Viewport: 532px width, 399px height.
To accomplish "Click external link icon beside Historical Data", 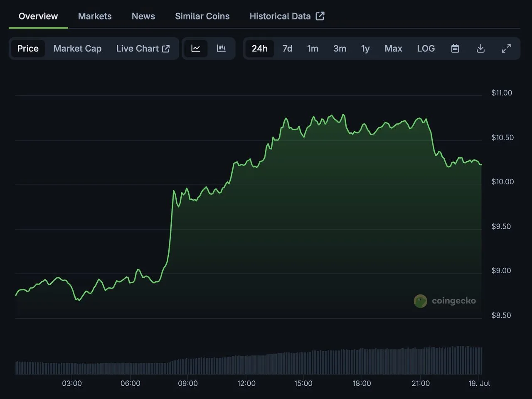I will [320, 16].
